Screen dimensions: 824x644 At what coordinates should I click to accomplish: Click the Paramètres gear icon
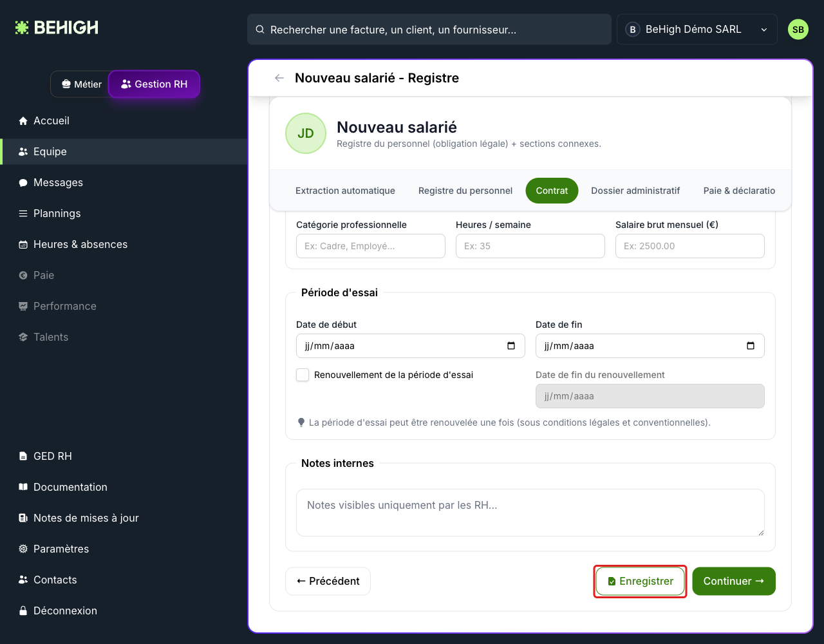(23, 549)
